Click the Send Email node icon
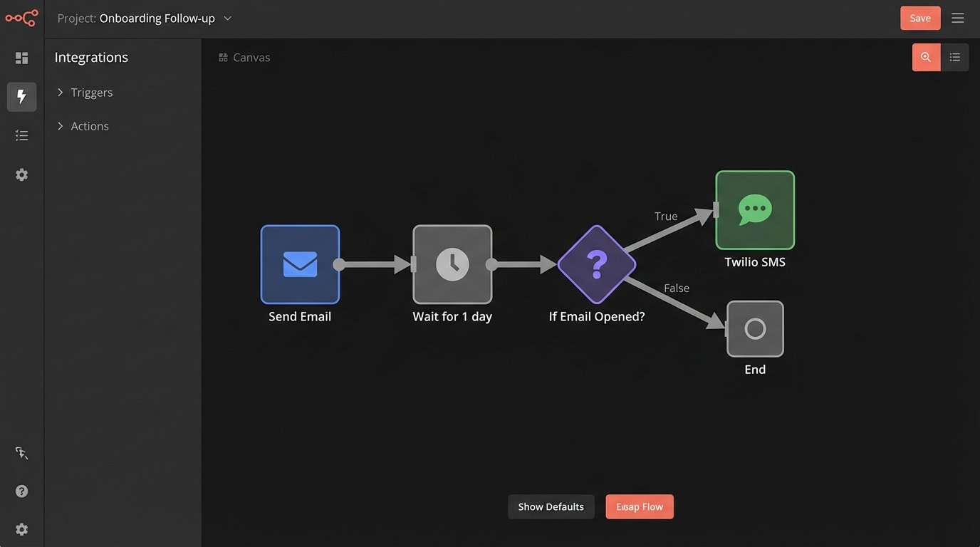The width and height of the screenshot is (980, 547). [300, 264]
